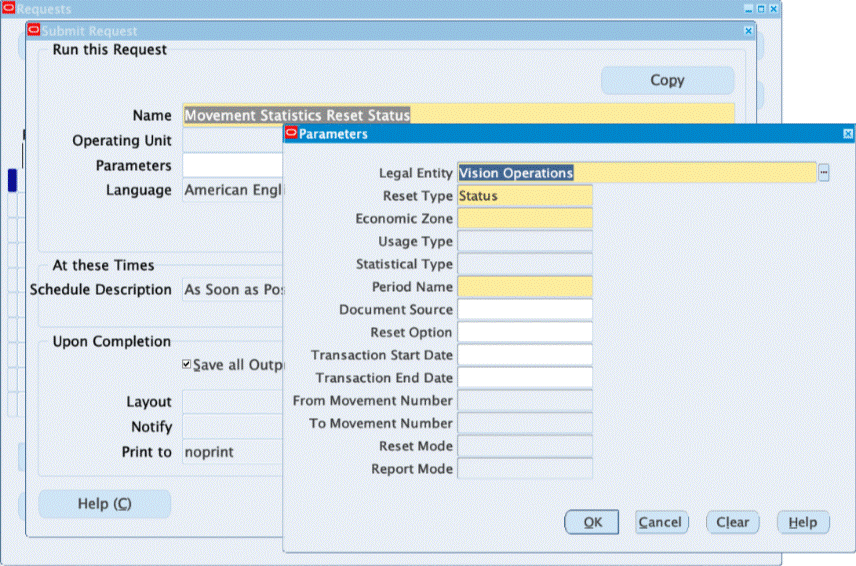Toggle the Save all Output checkbox

(x=187, y=364)
